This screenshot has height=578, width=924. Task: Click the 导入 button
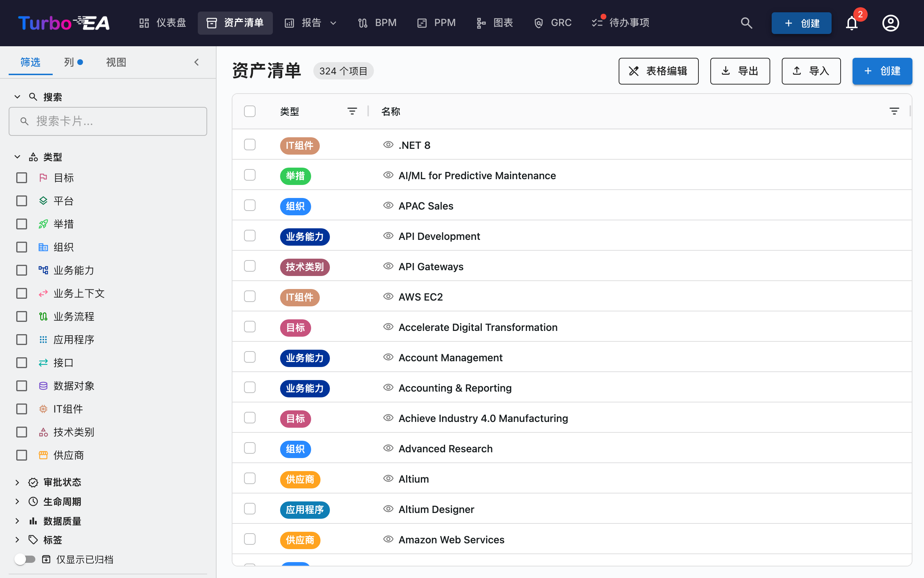pyautogui.click(x=811, y=71)
